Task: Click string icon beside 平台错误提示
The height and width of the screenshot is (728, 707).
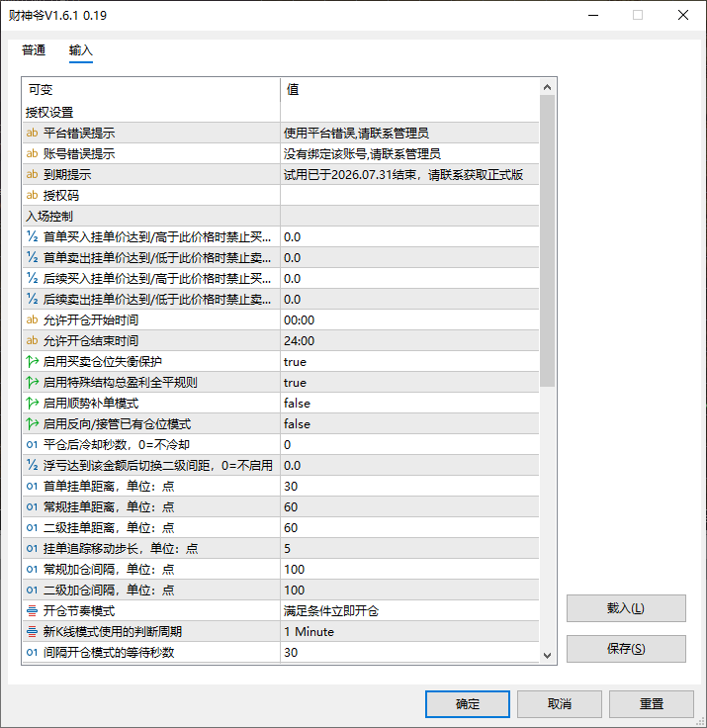Action: [32, 133]
